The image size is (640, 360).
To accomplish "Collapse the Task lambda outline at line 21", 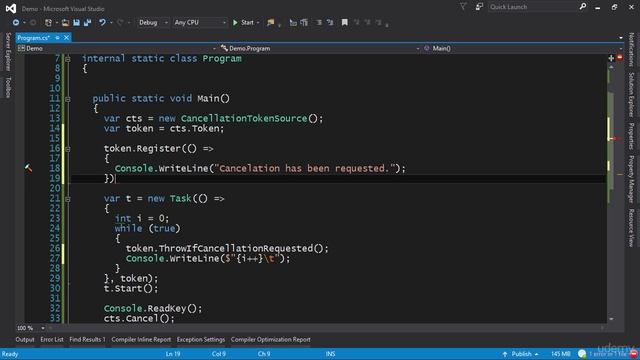I will tap(68, 199).
